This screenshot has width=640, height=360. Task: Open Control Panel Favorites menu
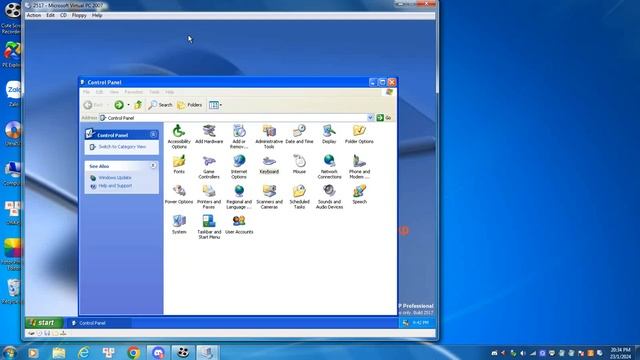133,92
